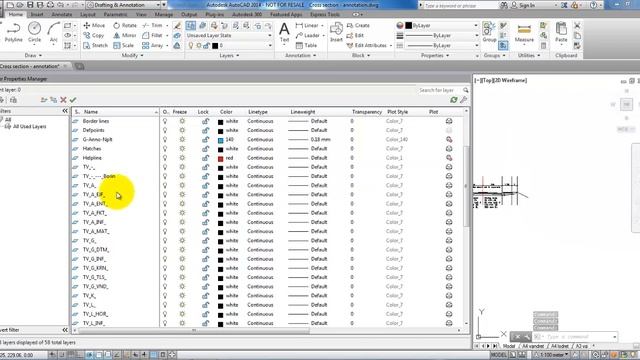Activate the Rotate command
Image resolution: width=640 pixels, height=360 pixels.
coord(125,25)
